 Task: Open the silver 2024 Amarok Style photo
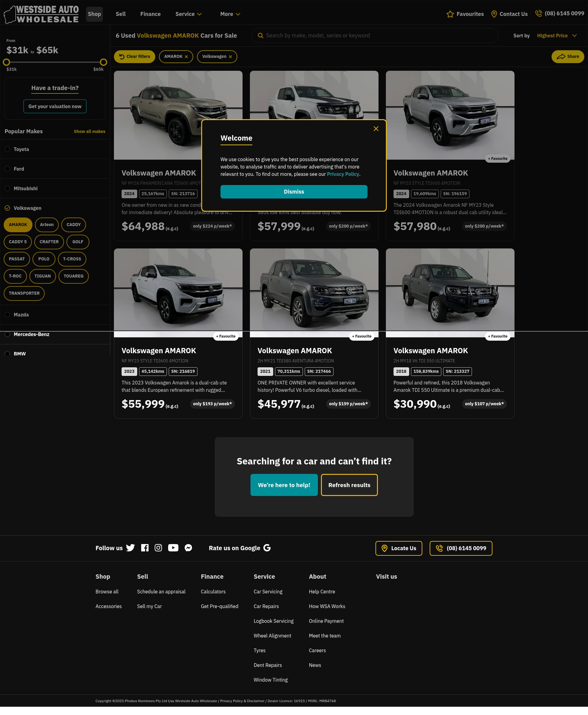tap(450, 115)
